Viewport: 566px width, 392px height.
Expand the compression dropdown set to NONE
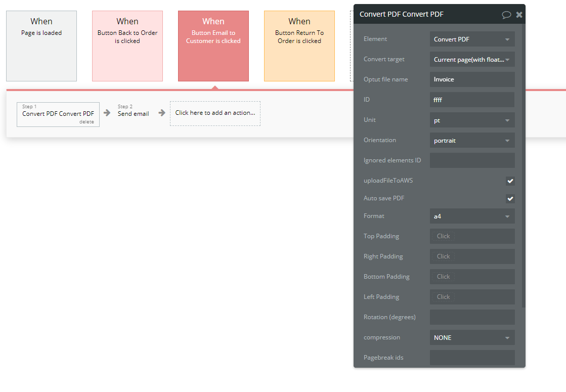tap(472, 337)
